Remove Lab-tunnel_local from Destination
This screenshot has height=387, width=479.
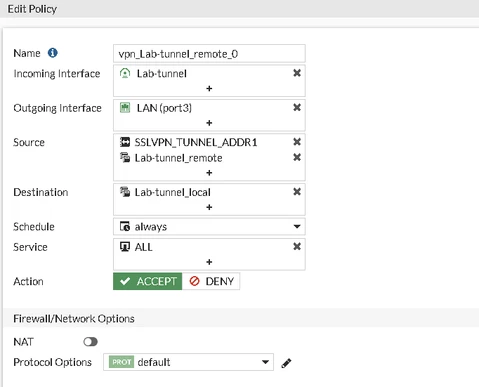tap(297, 192)
